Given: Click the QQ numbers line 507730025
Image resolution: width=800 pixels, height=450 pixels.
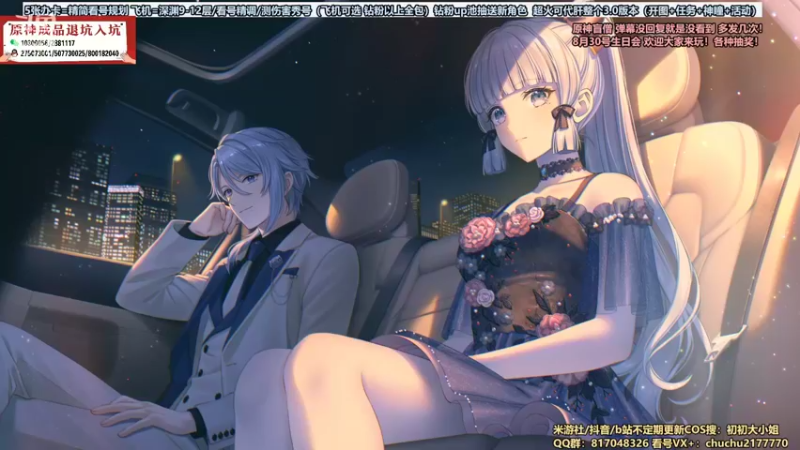Looking at the screenshot, I should [x=69, y=53].
